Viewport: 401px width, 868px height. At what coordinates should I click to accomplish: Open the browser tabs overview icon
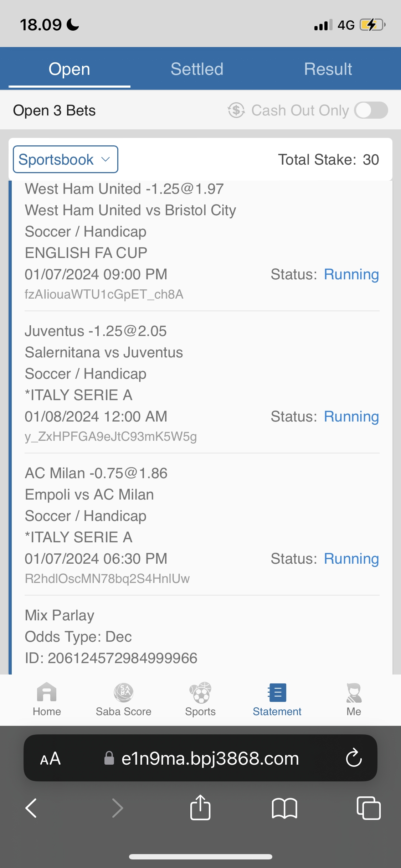pyautogui.click(x=368, y=808)
